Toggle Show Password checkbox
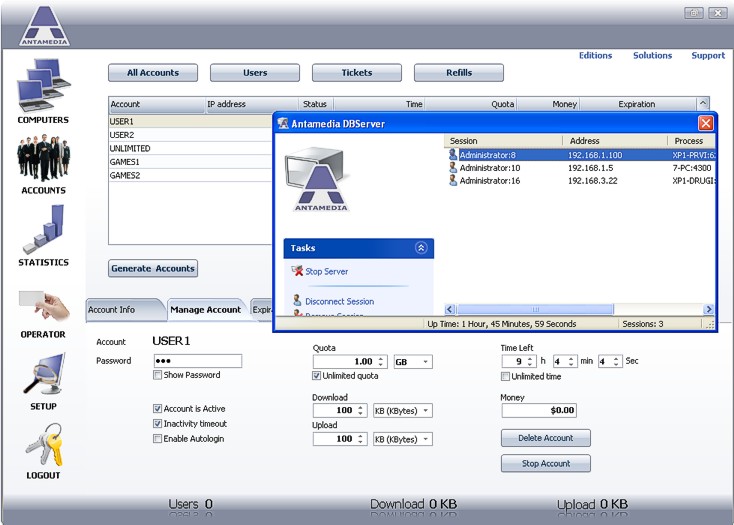Image resolution: width=734 pixels, height=525 pixels. click(x=158, y=375)
